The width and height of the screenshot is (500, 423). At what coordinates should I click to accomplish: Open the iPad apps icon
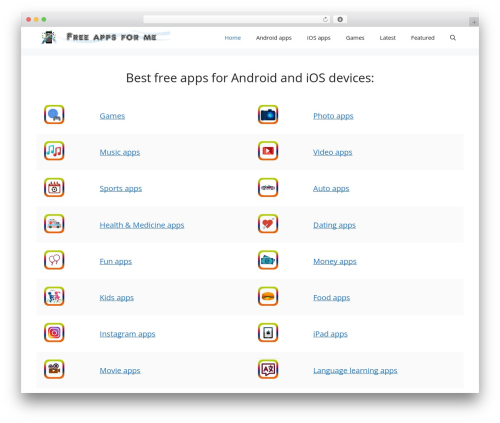268,333
